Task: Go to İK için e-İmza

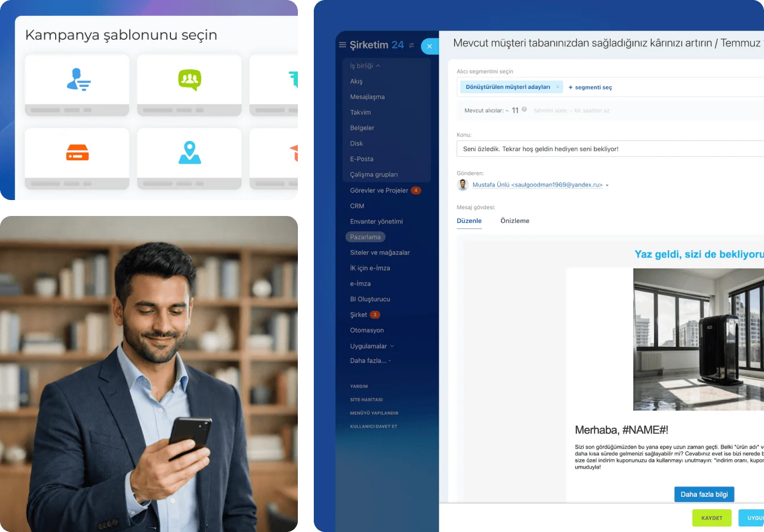Action: [x=370, y=268]
